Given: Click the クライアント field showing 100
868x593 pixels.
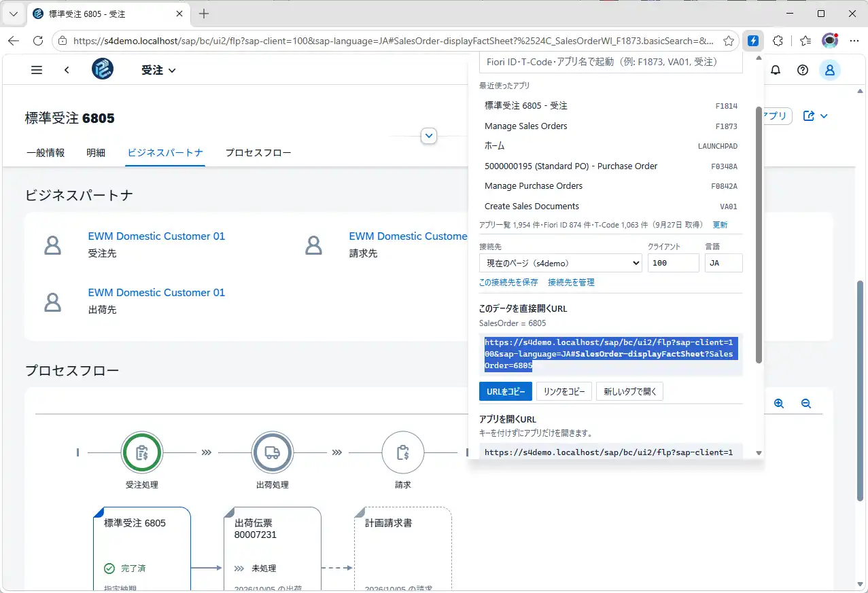Looking at the screenshot, I should (x=674, y=263).
